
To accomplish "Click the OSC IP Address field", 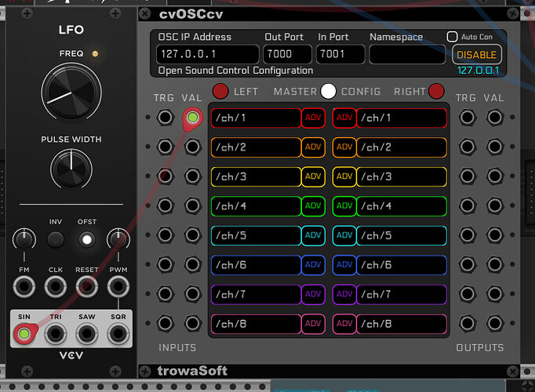I will [x=207, y=54].
